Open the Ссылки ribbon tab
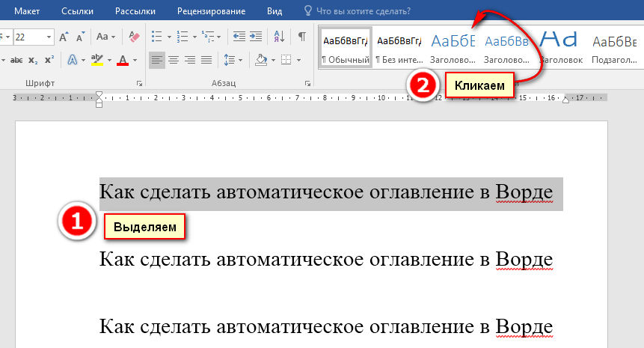Screen dimensions: 644x348 coord(78,11)
